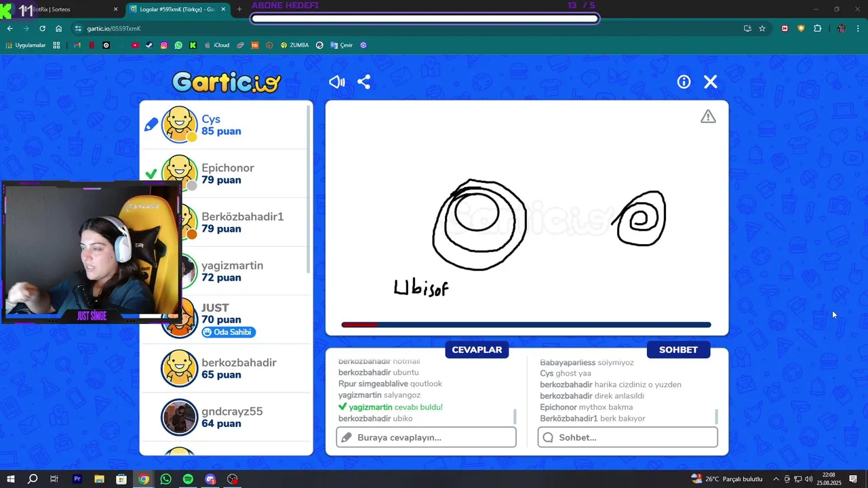868x488 pixels.
Task: Open the Chrome profile avatar
Action: 842,28
